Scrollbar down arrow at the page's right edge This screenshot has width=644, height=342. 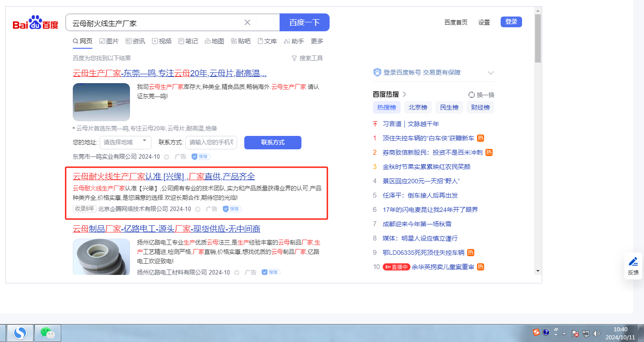538,271
